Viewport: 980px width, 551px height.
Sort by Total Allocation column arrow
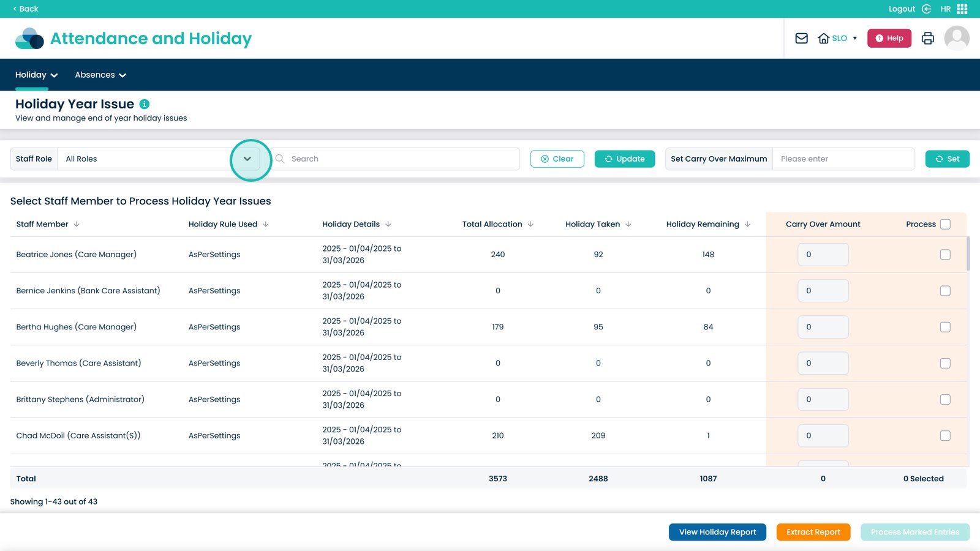pos(530,224)
